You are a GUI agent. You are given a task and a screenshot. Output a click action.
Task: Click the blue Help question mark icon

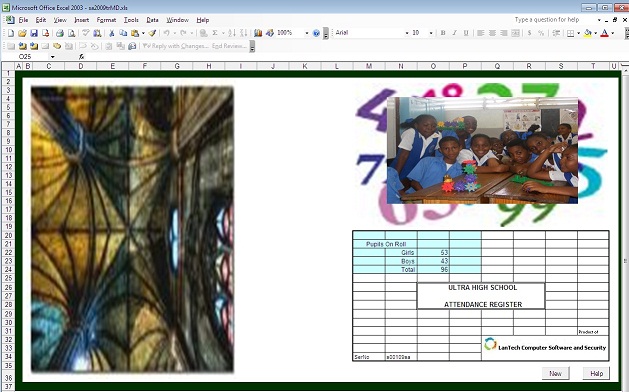pos(316,33)
